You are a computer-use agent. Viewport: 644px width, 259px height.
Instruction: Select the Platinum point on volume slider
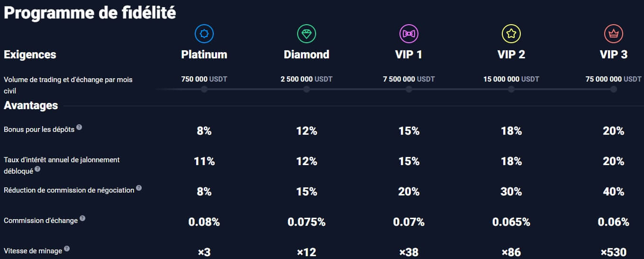[x=204, y=89]
